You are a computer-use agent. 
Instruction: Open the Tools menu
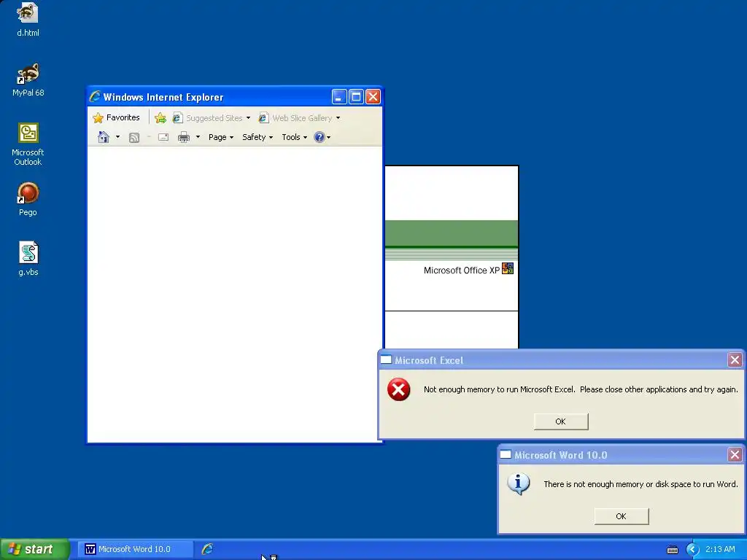(294, 137)
